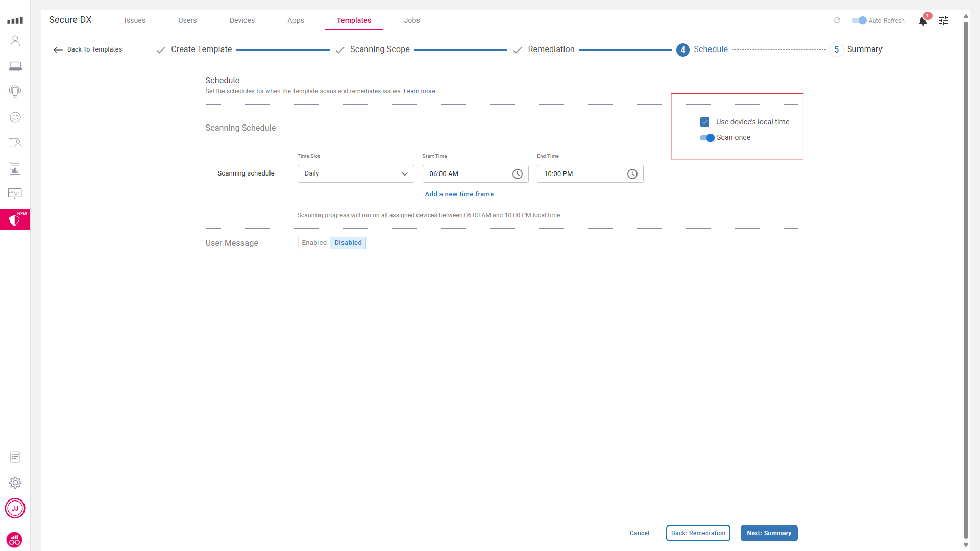Uncheck Use device's local time
The image size is (980, 551).
pos(705,122)
